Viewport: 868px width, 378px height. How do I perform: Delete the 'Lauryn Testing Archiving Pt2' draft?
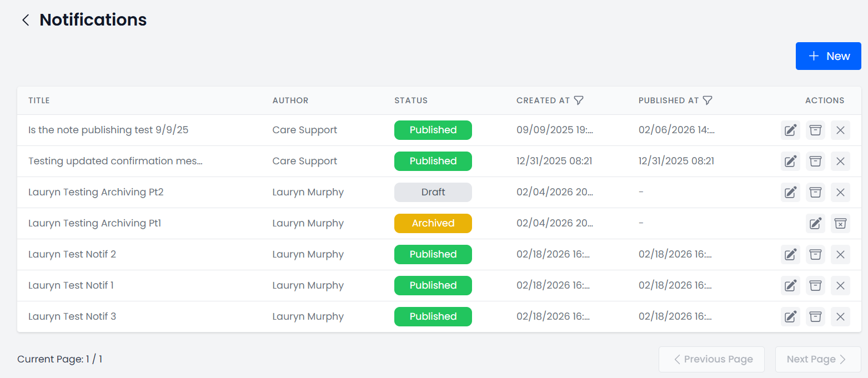click(840, 192)
